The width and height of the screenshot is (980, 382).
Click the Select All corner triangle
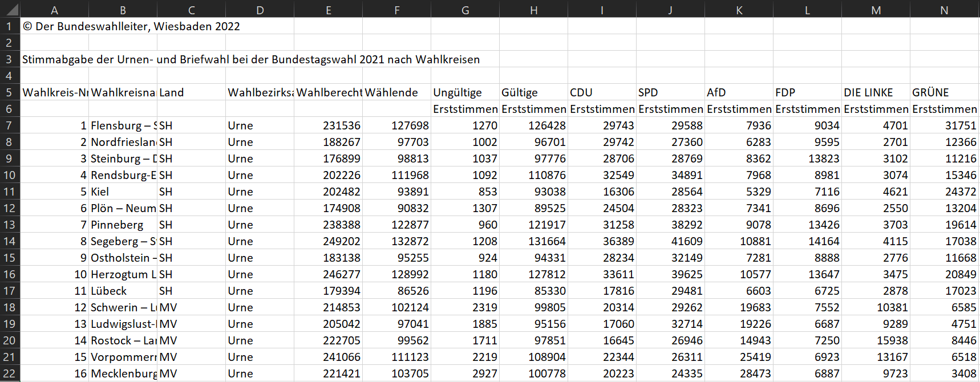click(x=10, y=9)
